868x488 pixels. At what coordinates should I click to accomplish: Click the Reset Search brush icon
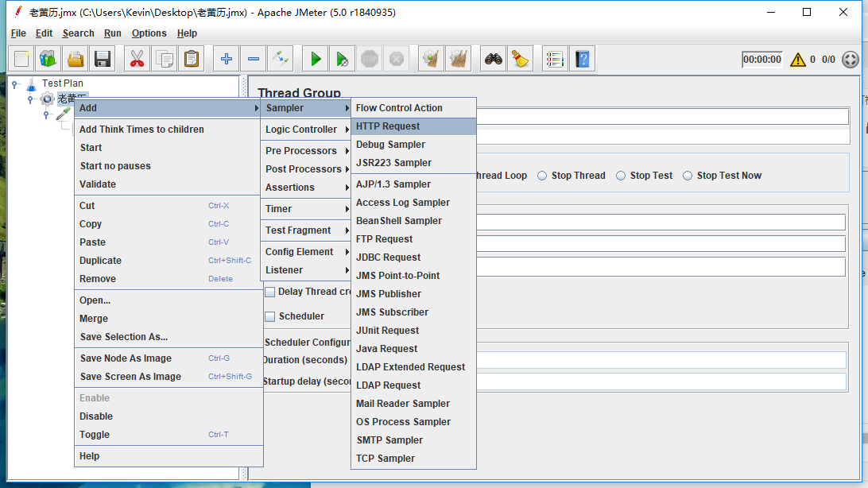point(521,59)
